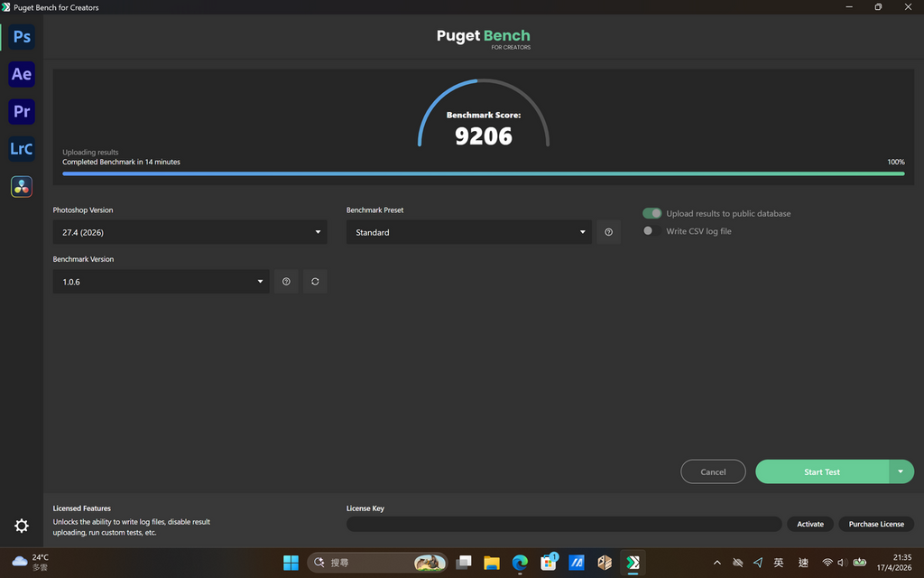Open the DaVinci Resolve benchmark section
This screenshot has width=924, height=578.
[22, 186]
